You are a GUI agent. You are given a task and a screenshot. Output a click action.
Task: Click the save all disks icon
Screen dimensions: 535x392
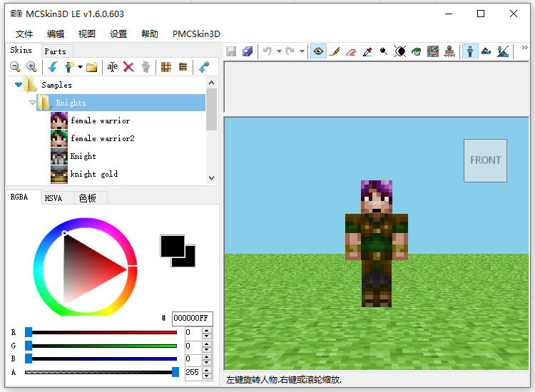click(248, 51)
